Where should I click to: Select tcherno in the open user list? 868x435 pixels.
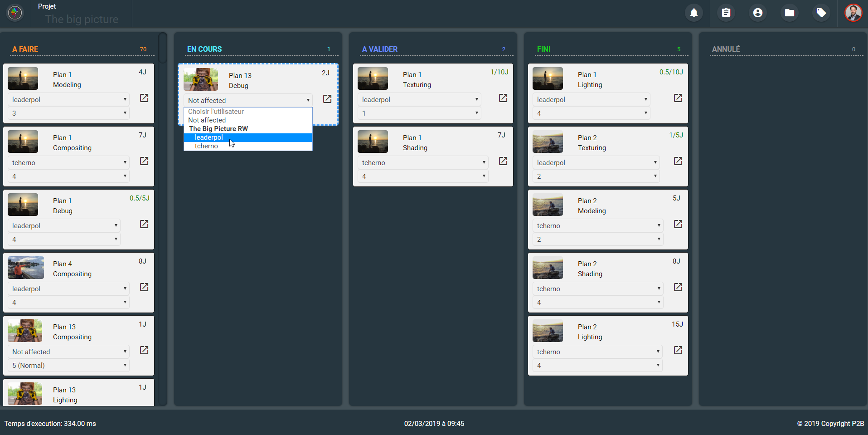coord(206,146)
